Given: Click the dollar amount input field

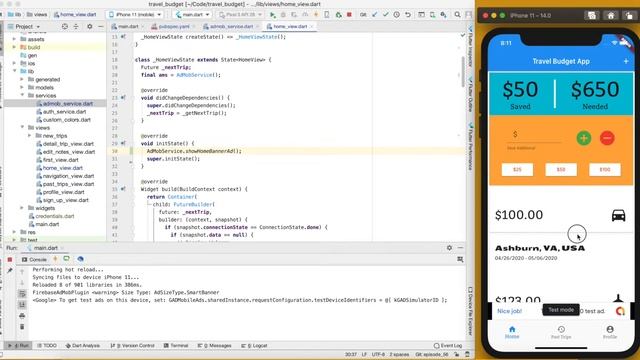Looking at the screenshot, I should pos(534,135).
